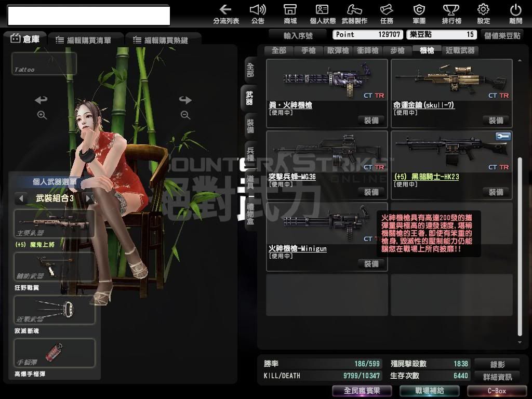532x399 pixels.
Task: Open the 商城 shop
Action: [x=290, y=14]
